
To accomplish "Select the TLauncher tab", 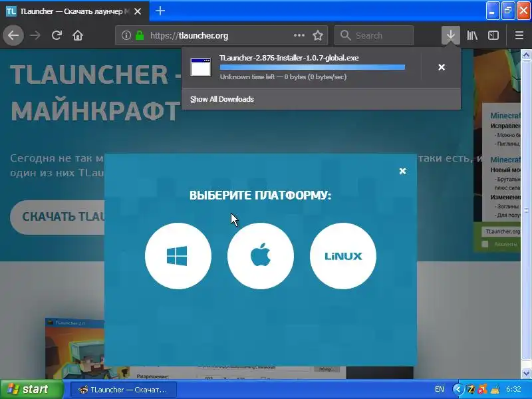I will [x=74, y=11].
